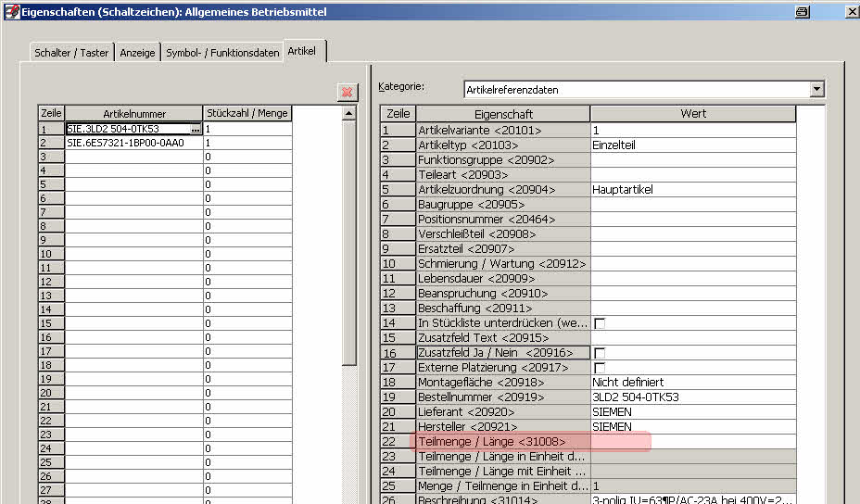Switch to the Schalter / Taster tab

coord(71,53)
